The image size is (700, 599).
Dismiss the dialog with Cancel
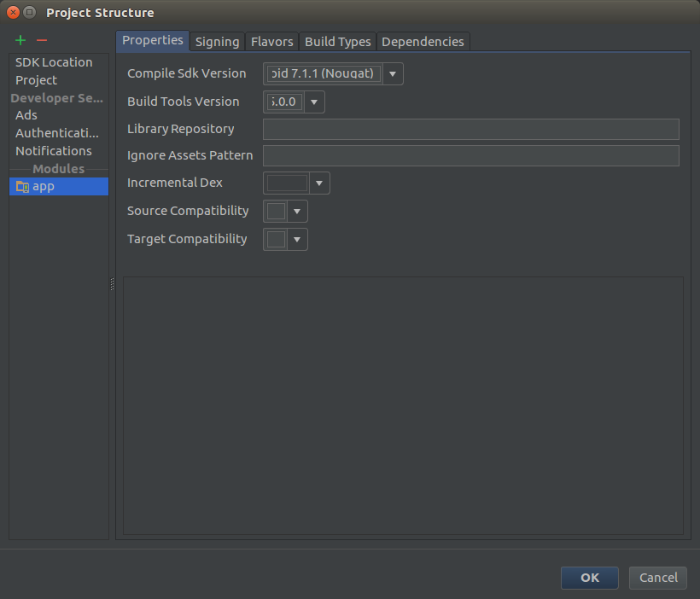coord(658,578)
